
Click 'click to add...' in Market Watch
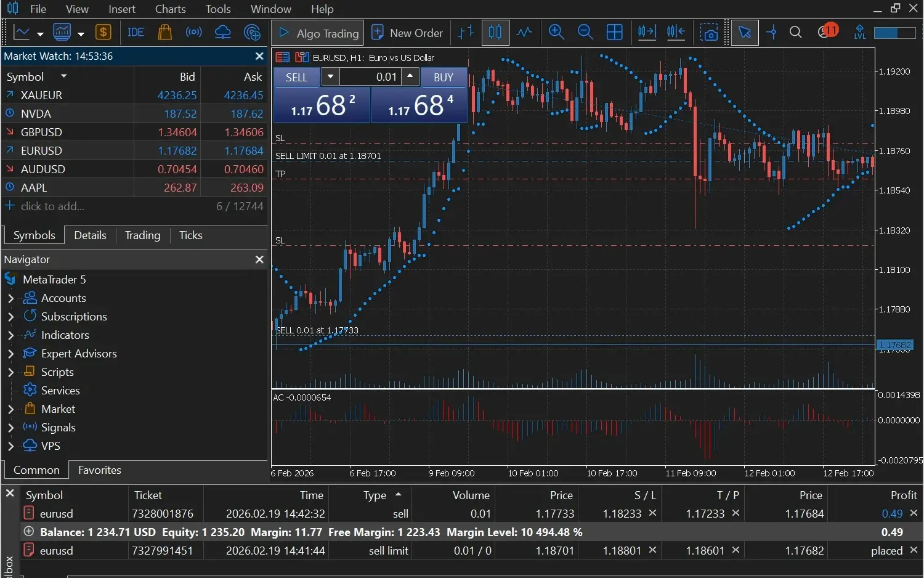pyautogui.click(x=52, y=206)
